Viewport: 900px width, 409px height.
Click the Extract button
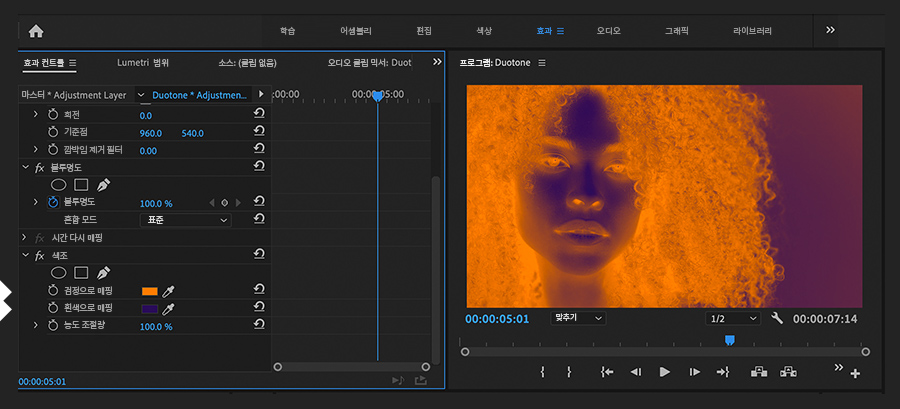(788, 372)
